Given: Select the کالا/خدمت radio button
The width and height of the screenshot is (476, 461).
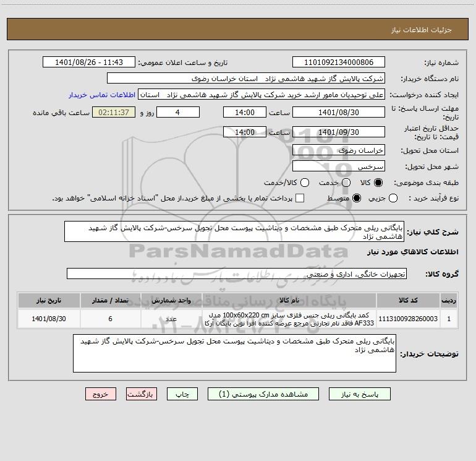Looking at the screenshot, I should [305, 183].
